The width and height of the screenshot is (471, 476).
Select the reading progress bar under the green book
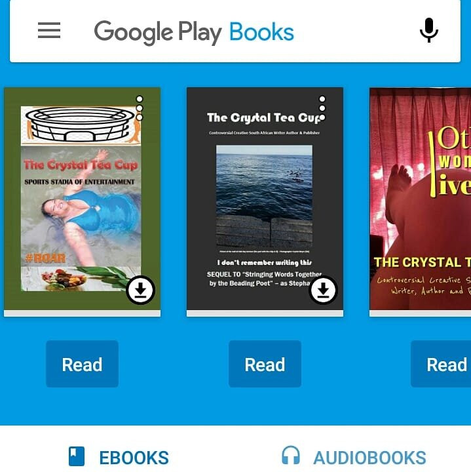tap(82, 313)
